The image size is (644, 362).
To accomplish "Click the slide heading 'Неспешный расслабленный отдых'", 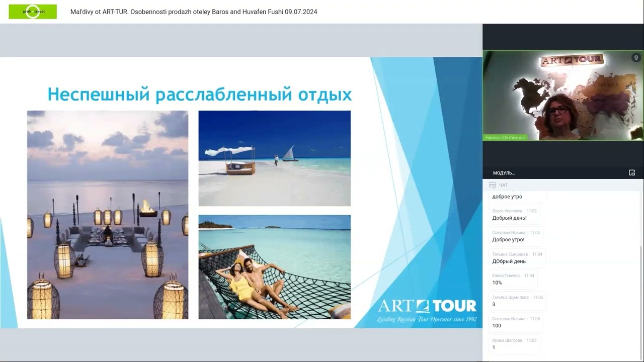I will [x=199, y=94].
